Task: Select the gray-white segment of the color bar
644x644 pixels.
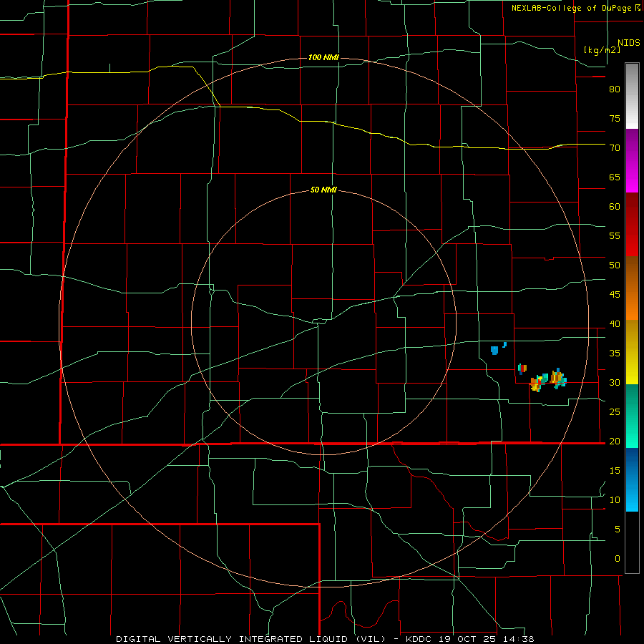Action: click(632, 96)
